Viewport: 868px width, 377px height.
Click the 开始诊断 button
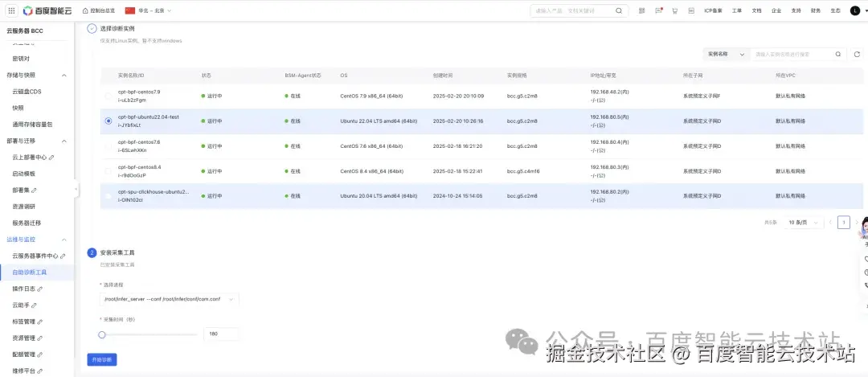pyautogui.click(x=102, y=360)
